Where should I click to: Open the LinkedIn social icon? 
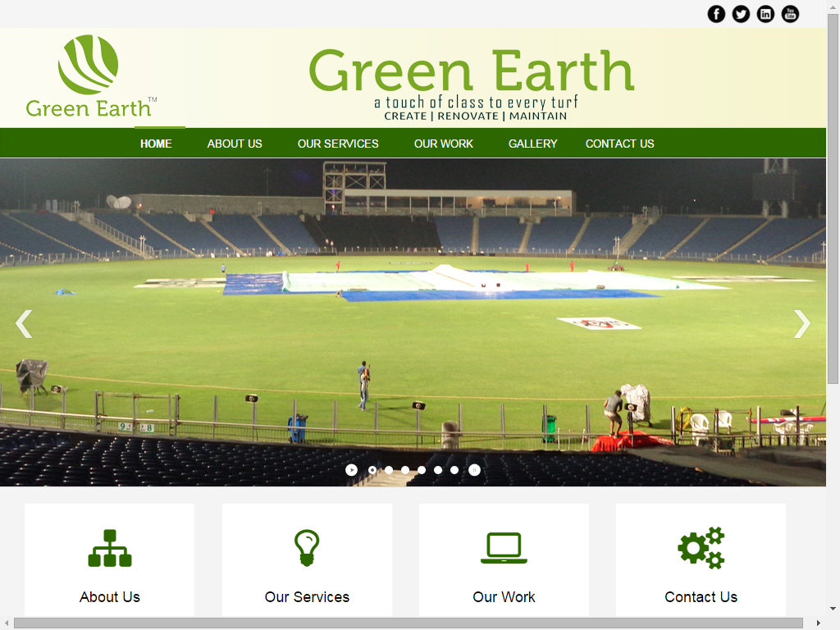(765, 14)
